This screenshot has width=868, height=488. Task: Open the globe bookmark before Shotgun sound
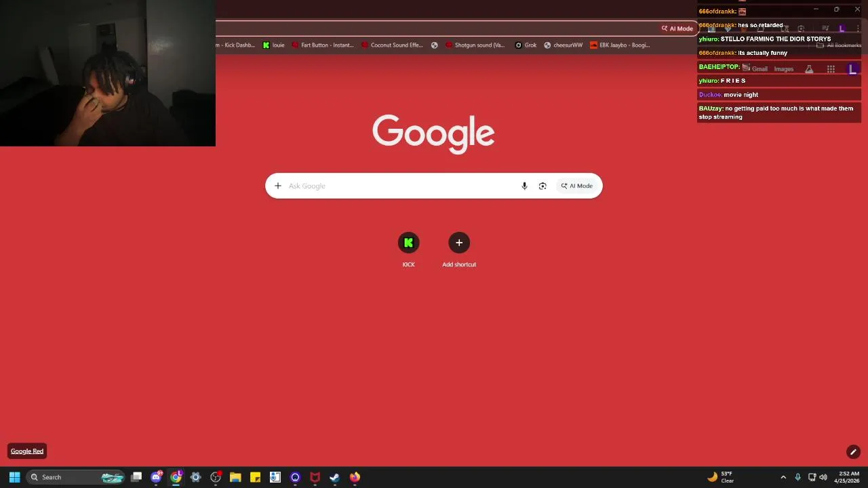click(435, 45)
